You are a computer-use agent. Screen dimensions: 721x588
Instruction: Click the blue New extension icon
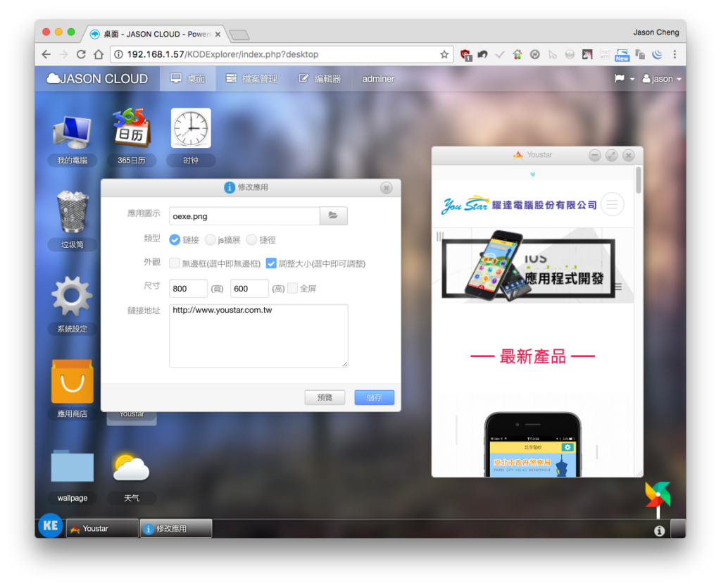pos(622,55)
